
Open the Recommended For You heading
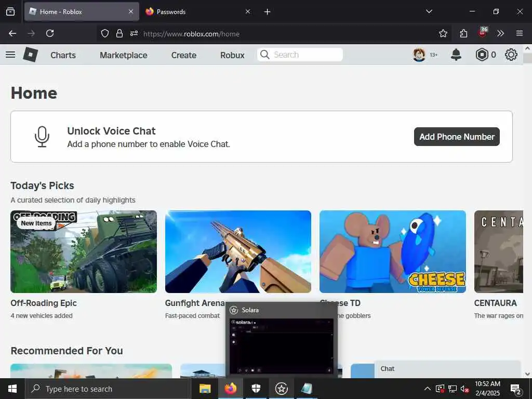[66, 351]
